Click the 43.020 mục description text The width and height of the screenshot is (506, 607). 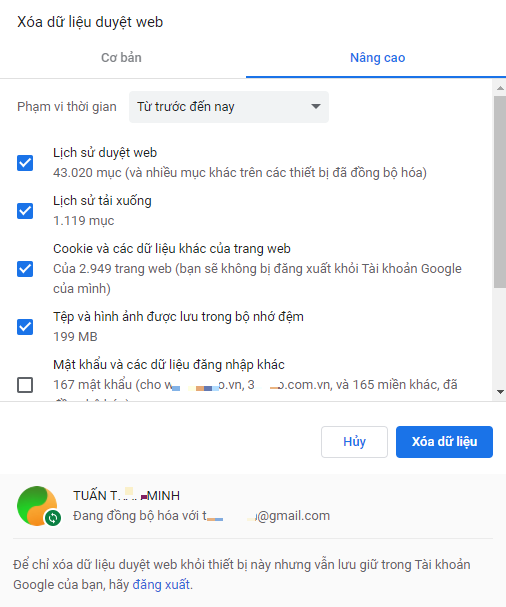240,173
